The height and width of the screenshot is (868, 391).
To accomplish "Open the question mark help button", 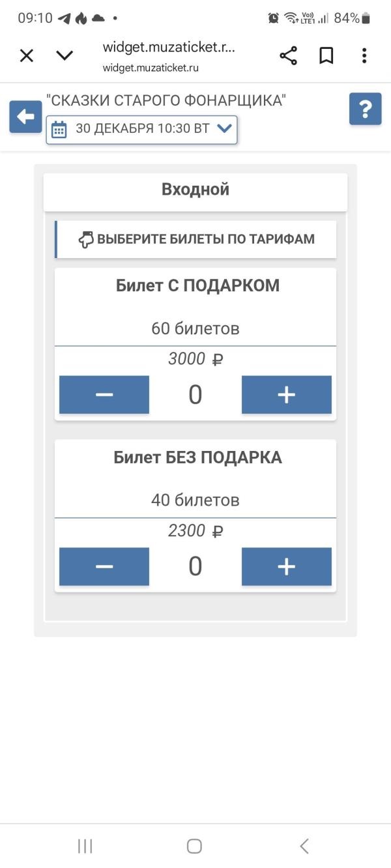I will point(365,109).
